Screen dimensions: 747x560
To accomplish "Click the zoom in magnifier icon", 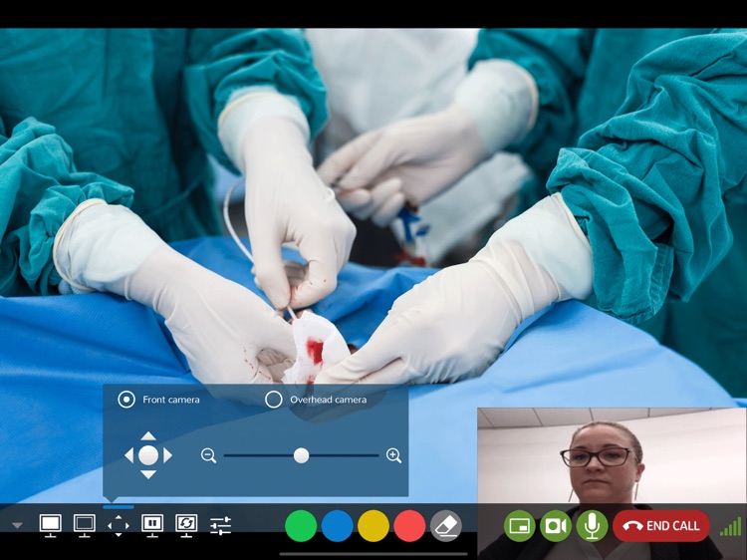I will tap(393, 455).
